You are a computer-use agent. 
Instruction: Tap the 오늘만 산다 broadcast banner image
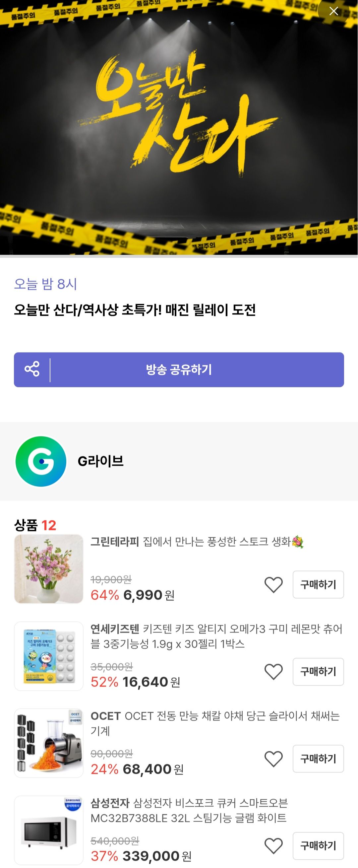click(178, 128)
